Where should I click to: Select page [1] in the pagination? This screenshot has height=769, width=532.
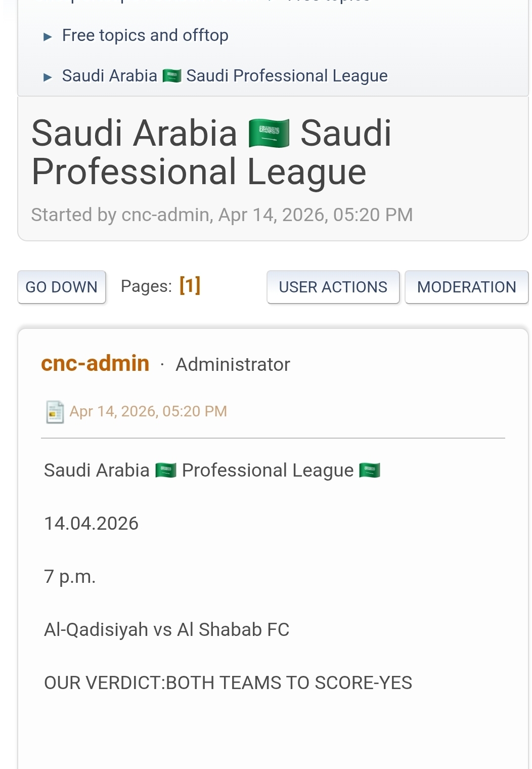pyautogui.click(x=190, y=286)
